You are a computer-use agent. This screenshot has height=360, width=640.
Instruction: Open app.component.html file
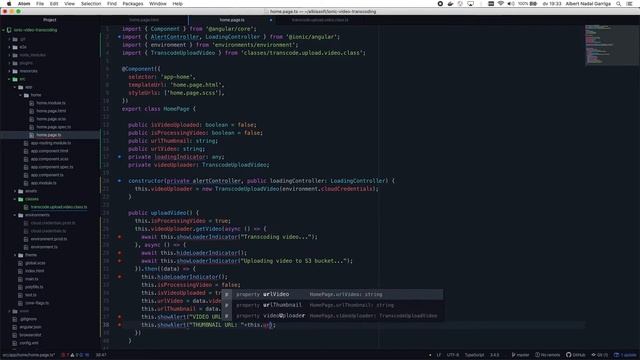coord(49,151)
